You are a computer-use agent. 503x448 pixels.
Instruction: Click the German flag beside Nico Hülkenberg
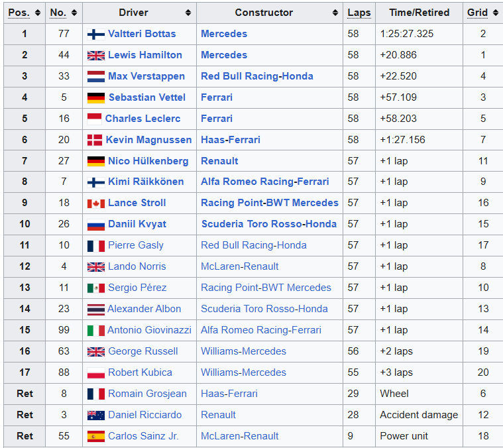(96, 161)
